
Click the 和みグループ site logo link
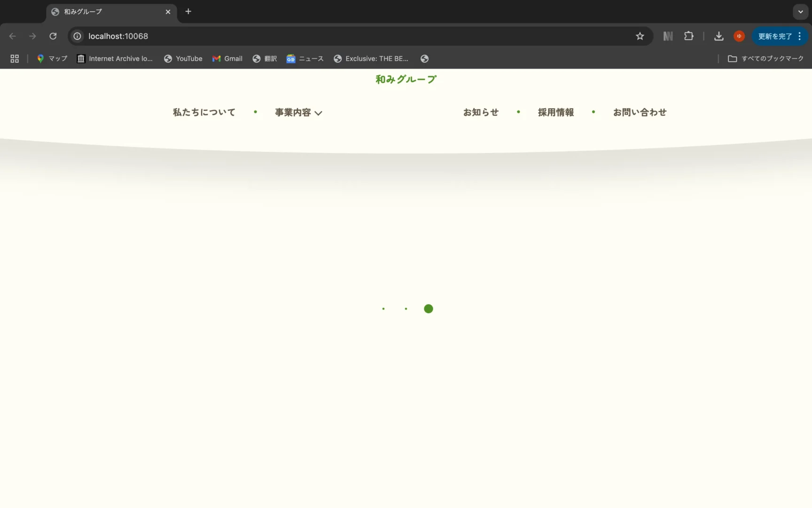(406, 79)
